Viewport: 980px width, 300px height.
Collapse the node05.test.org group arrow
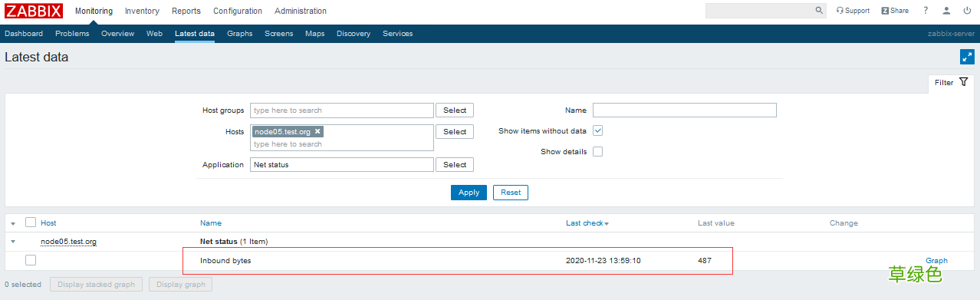point(13,242)
